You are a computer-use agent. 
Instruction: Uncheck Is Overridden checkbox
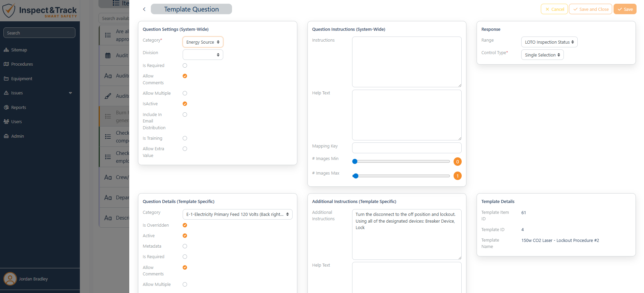click(185, 225)
